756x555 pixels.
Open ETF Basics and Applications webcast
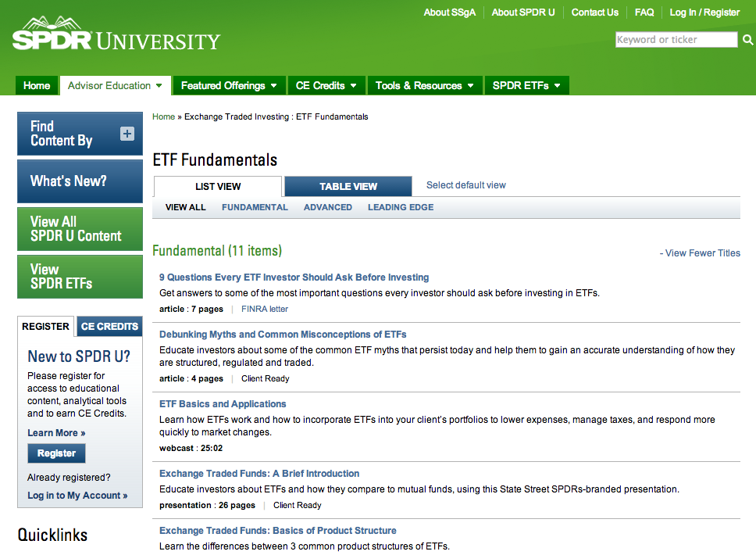pyautogui.click(x=223, y=404)
